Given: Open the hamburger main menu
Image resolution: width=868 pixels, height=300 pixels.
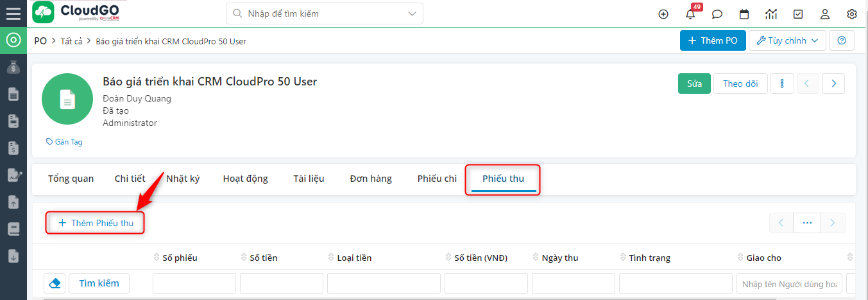Looking at the screenshot, I should (x=13, y=13).
